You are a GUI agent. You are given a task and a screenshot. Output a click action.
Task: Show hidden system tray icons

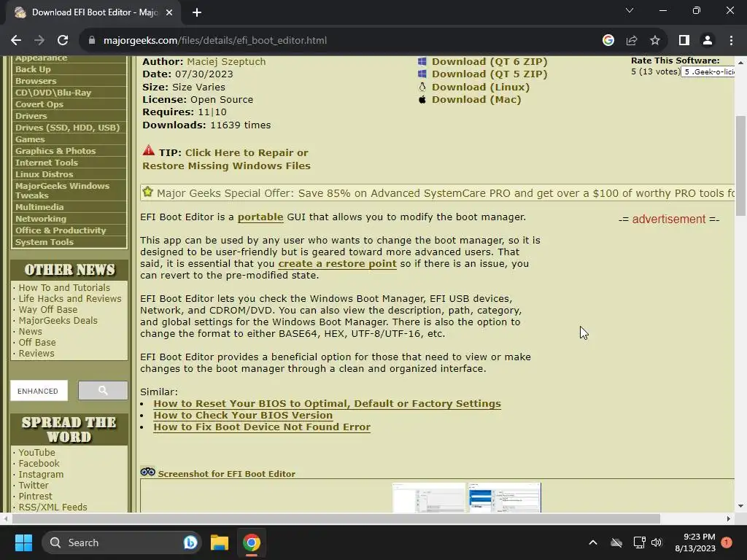click(592, 542)
